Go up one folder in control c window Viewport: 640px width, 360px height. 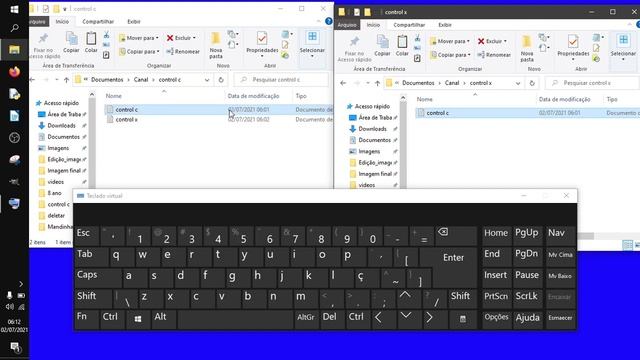pyautogui.click(x=67, y=80)
